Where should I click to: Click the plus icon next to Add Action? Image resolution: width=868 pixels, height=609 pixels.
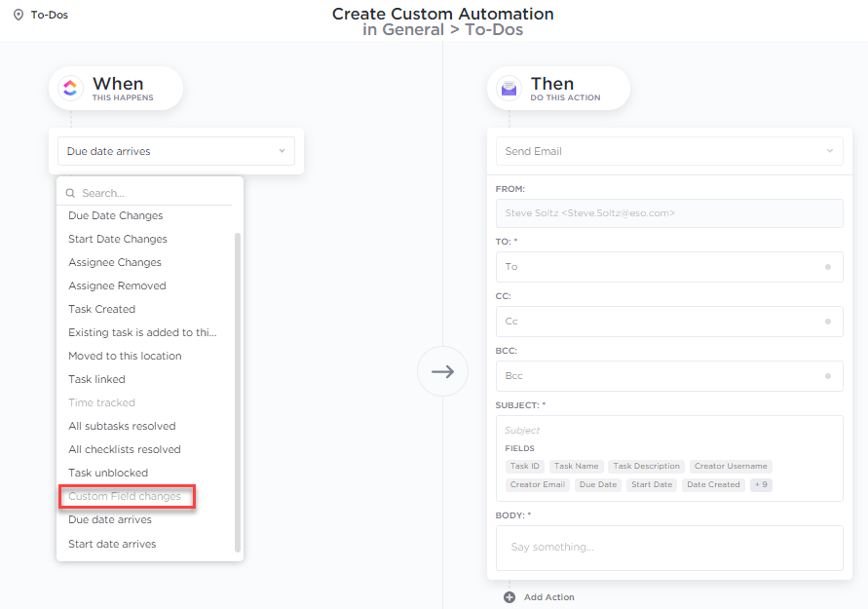pyautogui.click(x=509, y=596)
